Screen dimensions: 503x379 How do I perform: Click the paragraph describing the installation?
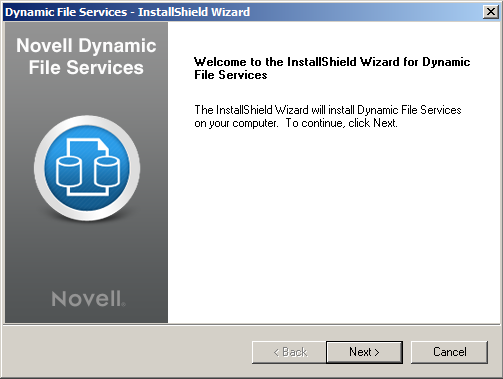[328, 116]
